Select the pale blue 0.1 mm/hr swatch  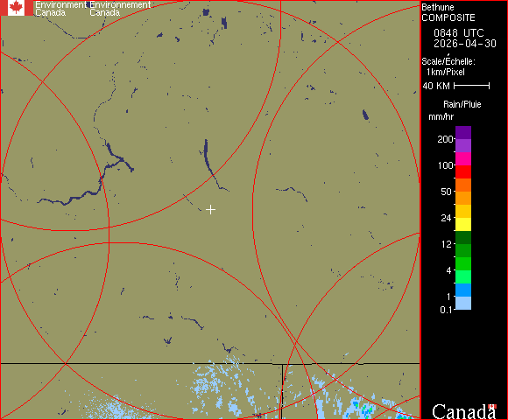[x=463, y=303]
